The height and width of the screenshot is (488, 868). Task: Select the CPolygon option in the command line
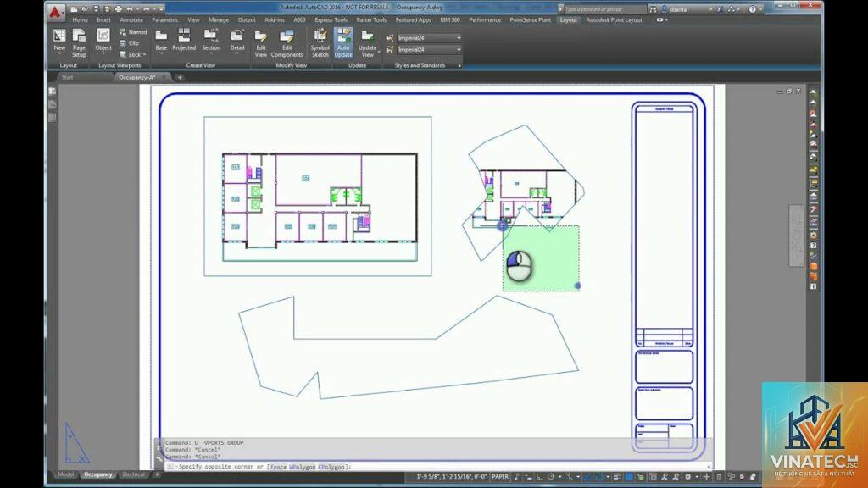tap(331, 467)
